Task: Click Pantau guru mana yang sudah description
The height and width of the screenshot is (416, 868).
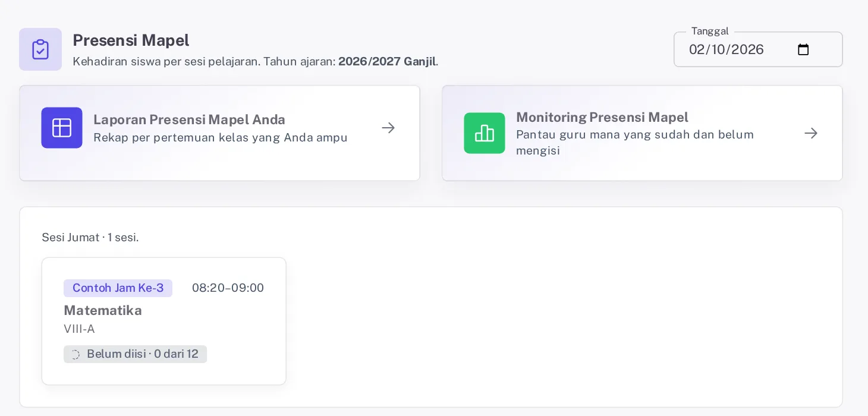Action: pyautogui.click(x=635, y=143)
